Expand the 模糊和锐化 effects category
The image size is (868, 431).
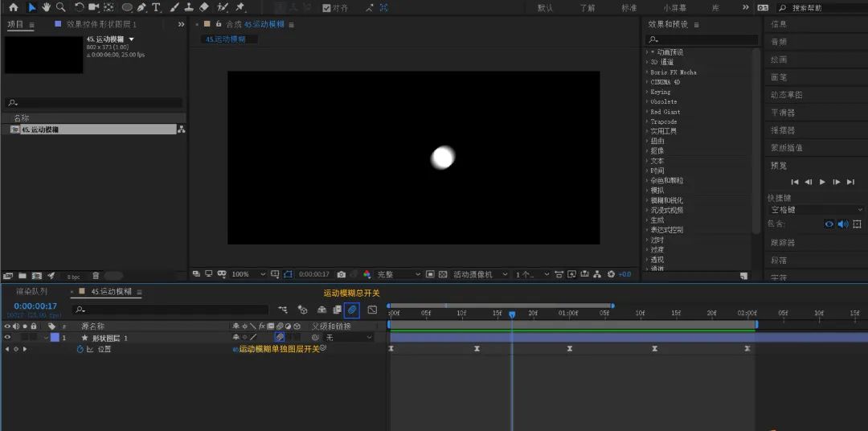[x=647, y=200]
